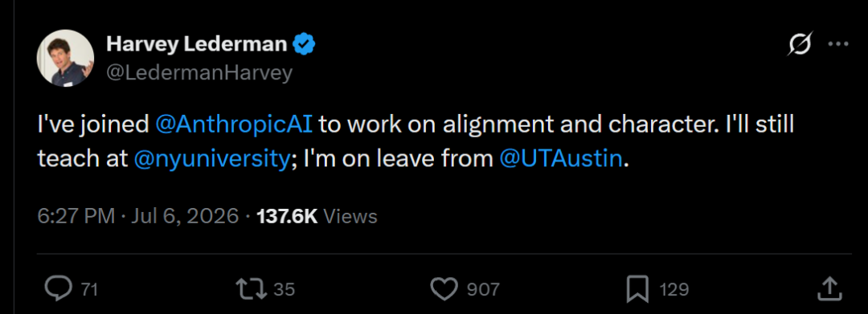Image resolution: width=868 pixels, height=314 pixels.
Task: Click the 71 replies count
Action: [x=89, y=289]
